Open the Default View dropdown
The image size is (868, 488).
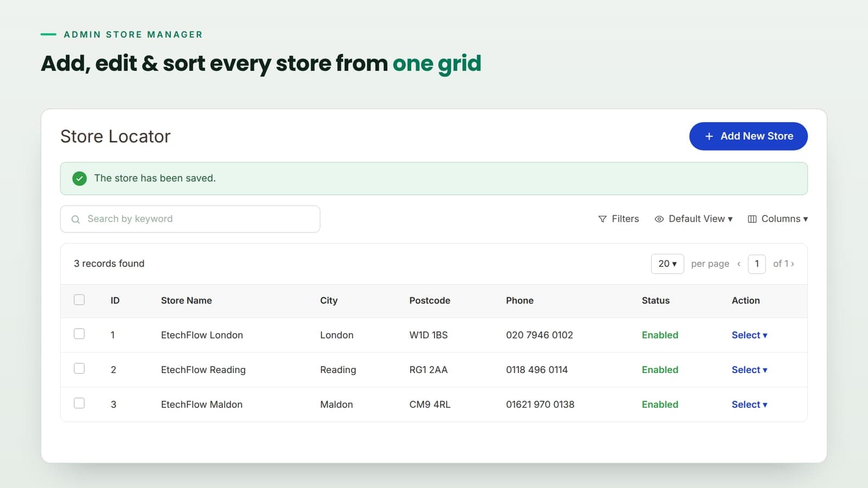[693, 219]
